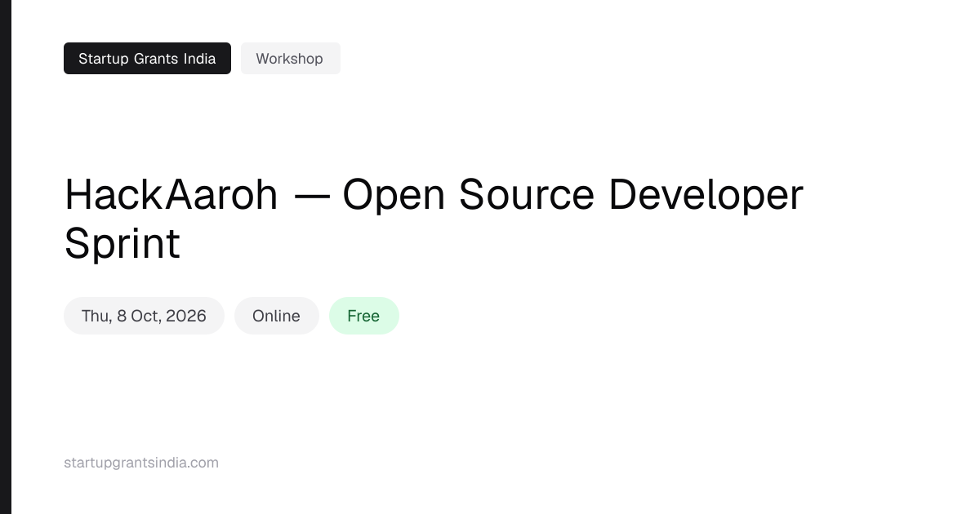Select the Workshop tag

(x=290, y=59)
